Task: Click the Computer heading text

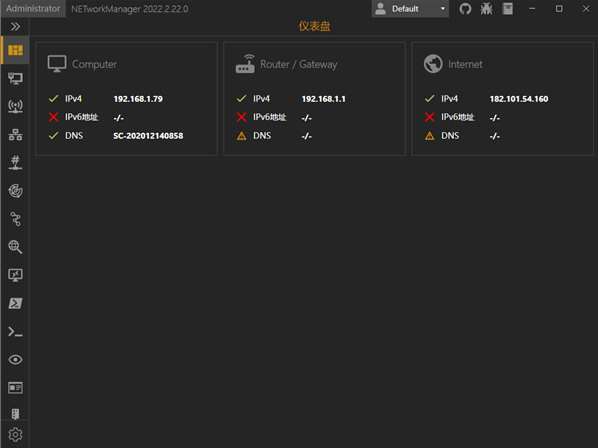Action: [x=95, y=64]
